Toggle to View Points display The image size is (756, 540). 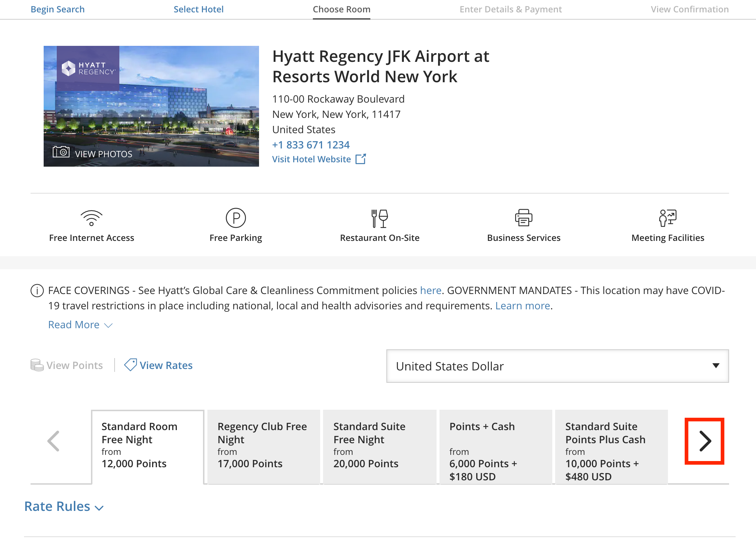tap(67, 365)
